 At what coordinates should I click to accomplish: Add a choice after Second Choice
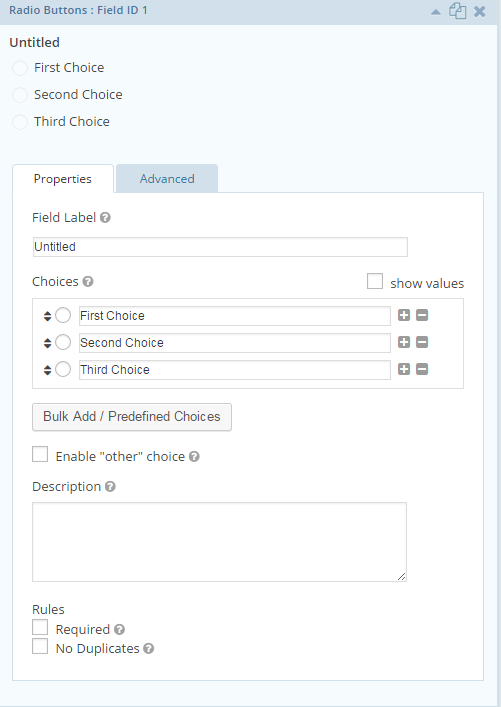[x=404, y=342]
